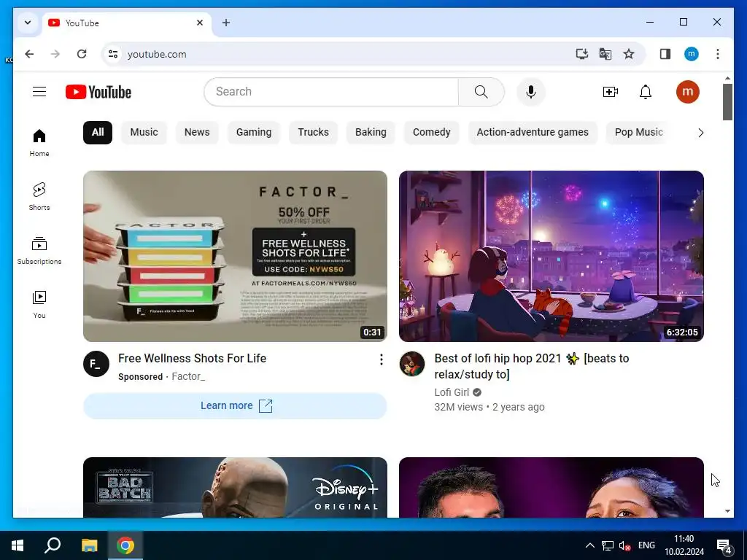Open the notifications bell
The height and width of the screenshot is (560, 747).
[x=646, y=91]
